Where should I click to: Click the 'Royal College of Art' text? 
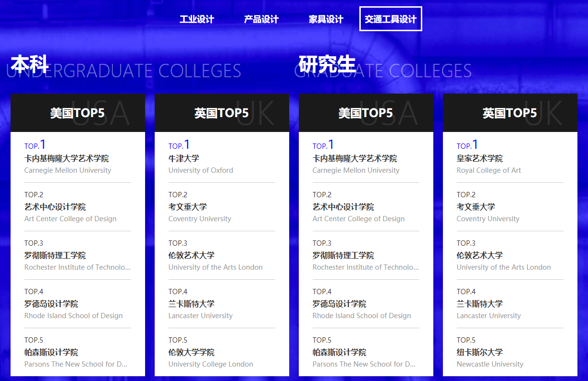click(x=489, y=170)
